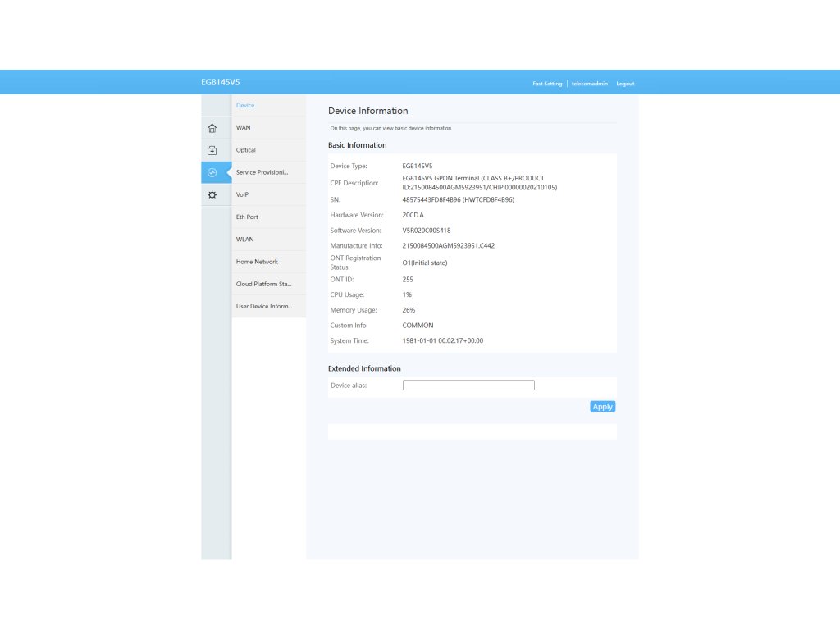This screenshot has width=840, height=630.
Task: Open the Home Network page
Action: [x=258, y=262]
